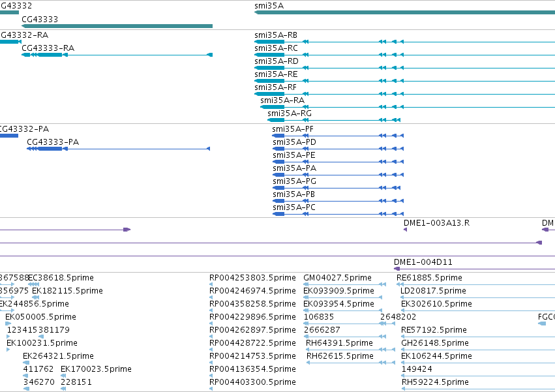Click the DME1-004D11 clone label
Screen dimensions: 555x392
click(x=423, y=262)
